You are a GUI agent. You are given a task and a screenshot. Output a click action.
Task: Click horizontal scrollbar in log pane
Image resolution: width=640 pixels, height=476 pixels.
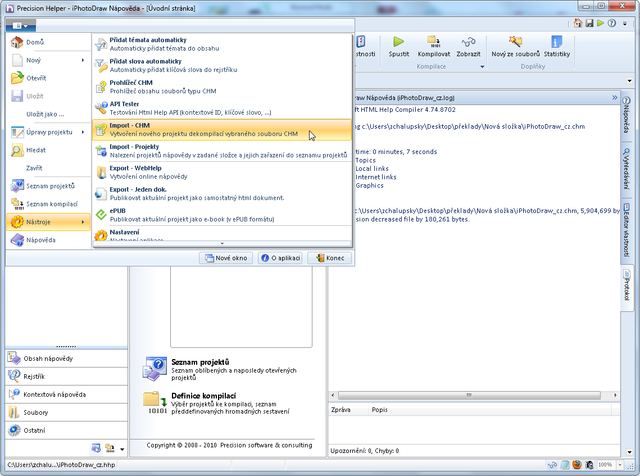(469, 395)
